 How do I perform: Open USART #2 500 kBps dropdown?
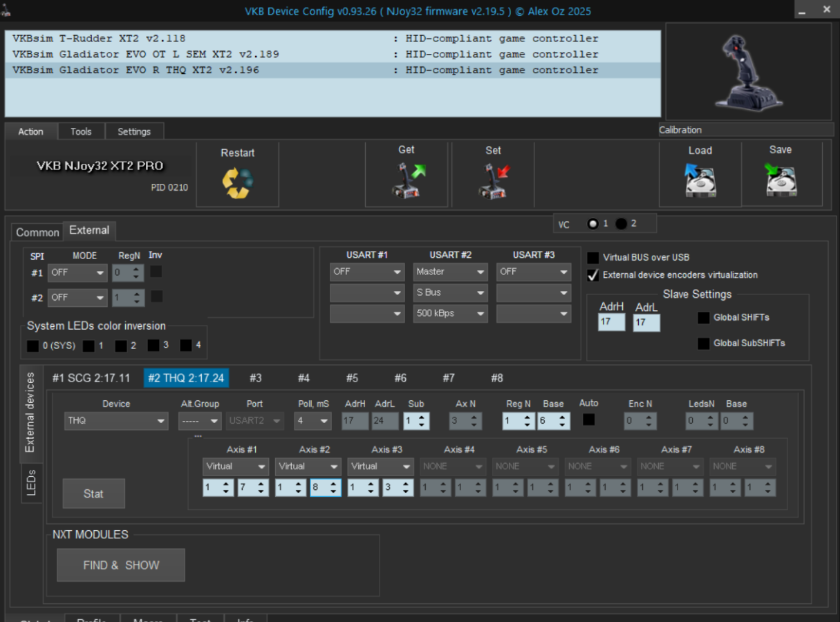pos(450,314)
